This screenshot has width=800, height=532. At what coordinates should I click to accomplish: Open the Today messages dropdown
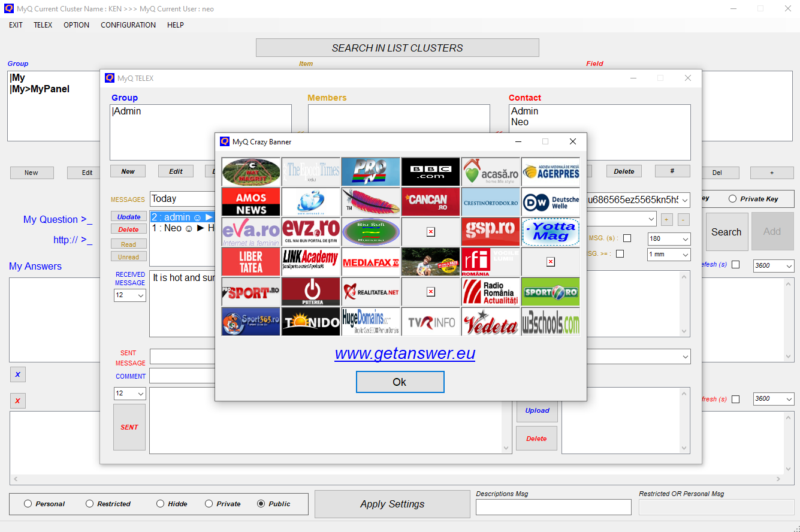click(x=182, y=199)
